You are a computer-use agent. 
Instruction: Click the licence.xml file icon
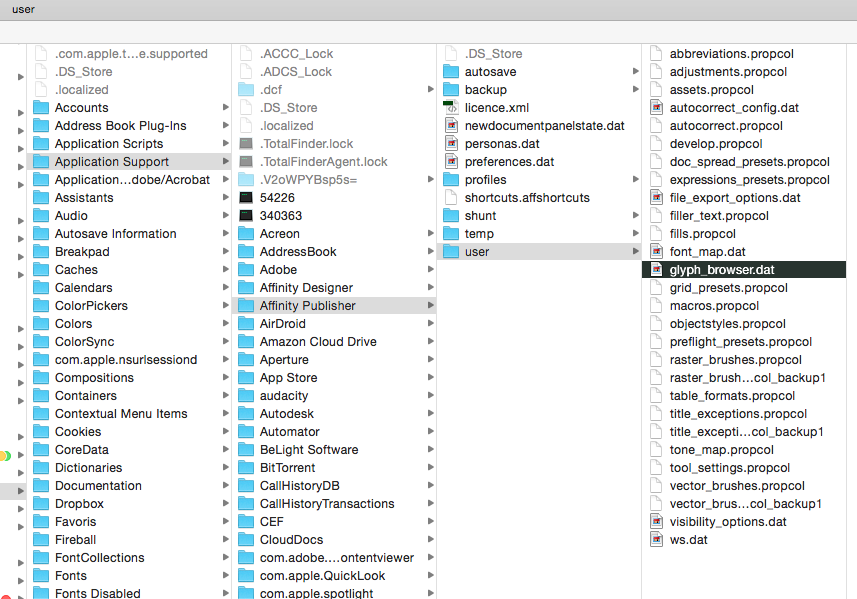pyautogui.click(x=450, y=107)
